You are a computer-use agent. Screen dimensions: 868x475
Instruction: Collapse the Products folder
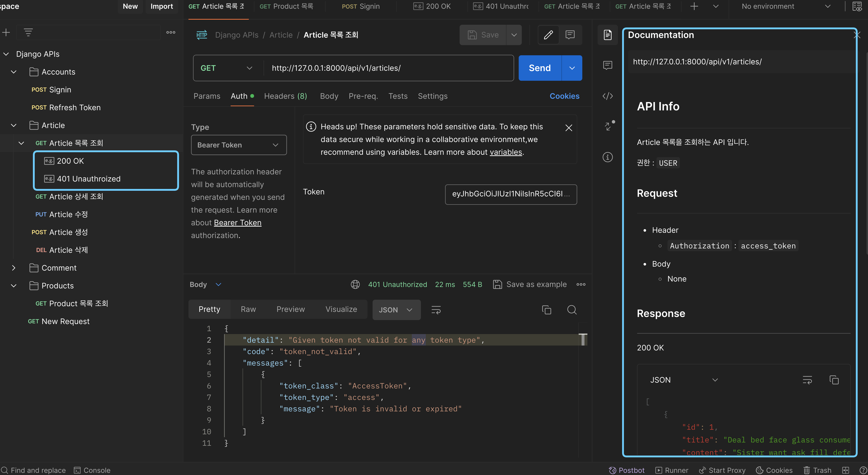coord(13,286)
